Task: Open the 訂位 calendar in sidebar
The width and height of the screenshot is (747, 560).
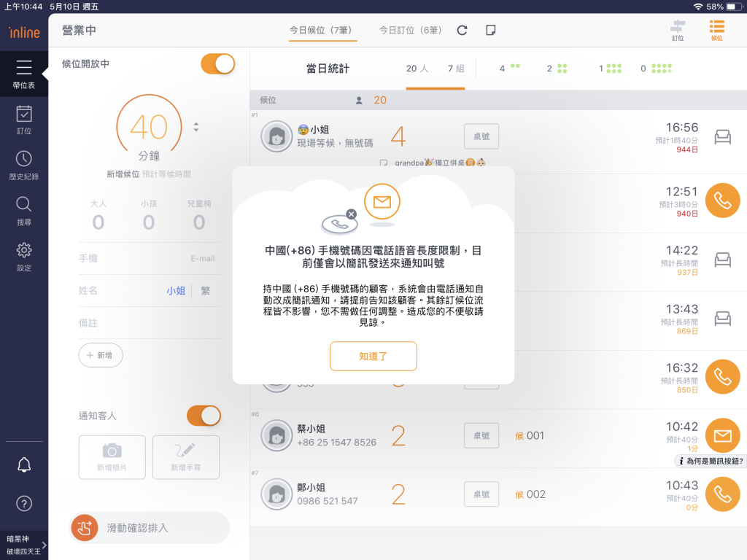Action: [23, 115]
